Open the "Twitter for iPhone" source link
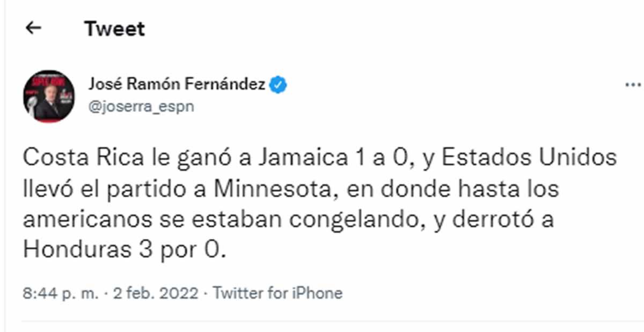 (x=277, y=293)
